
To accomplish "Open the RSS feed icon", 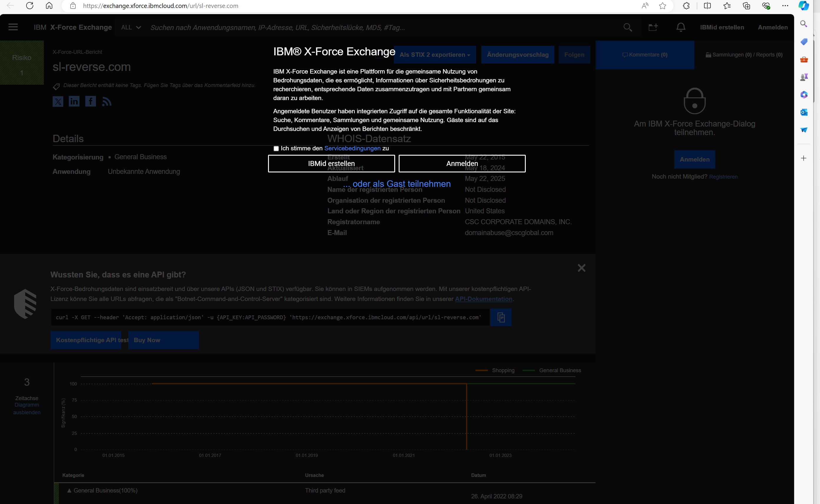I will [107, 101].
